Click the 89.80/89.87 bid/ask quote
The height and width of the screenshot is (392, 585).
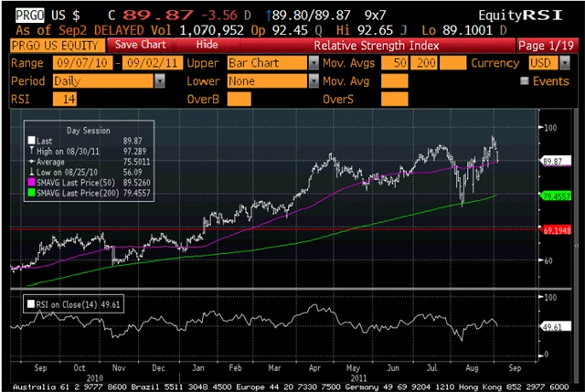pyautogui.click(x=311, y=16)
